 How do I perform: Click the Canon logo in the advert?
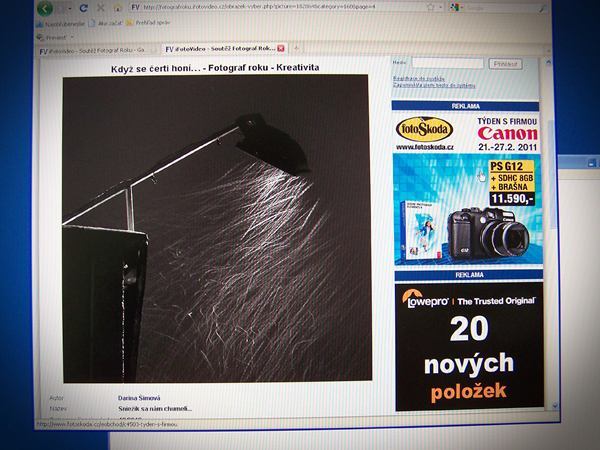(508, 134)
